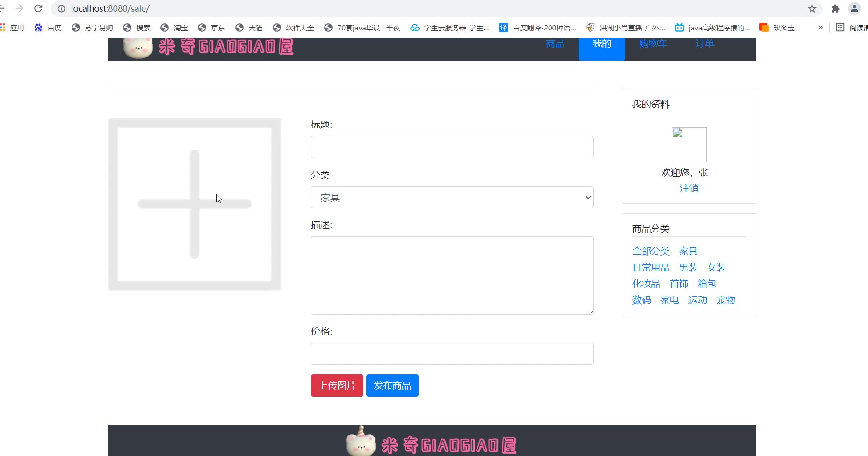Focus the 价格 price input field
Viewport: 868px width, 456px height.
point(452,354)
